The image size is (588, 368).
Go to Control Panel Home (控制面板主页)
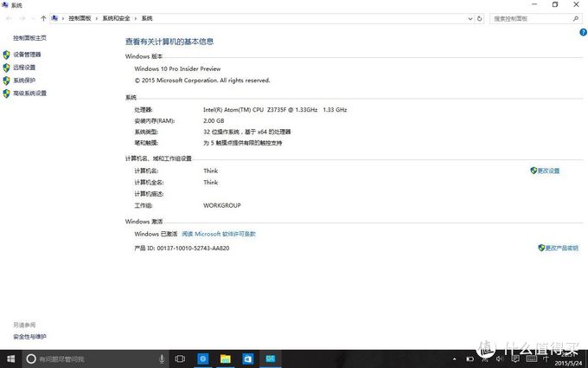pyautogui.click(x=30, y=38)
